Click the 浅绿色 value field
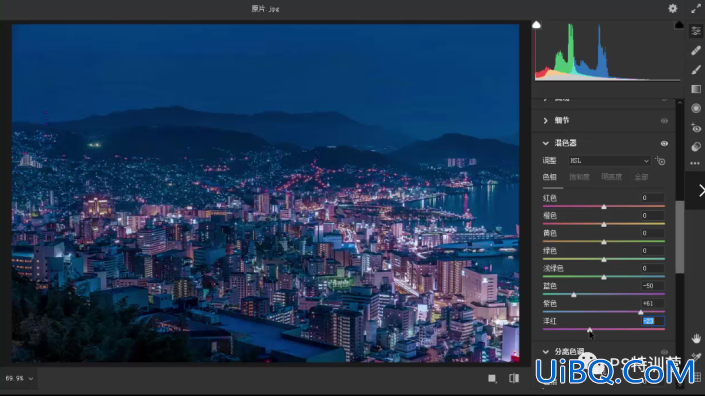705x396 pixels. pyautogui.click(x=652, y=268)
